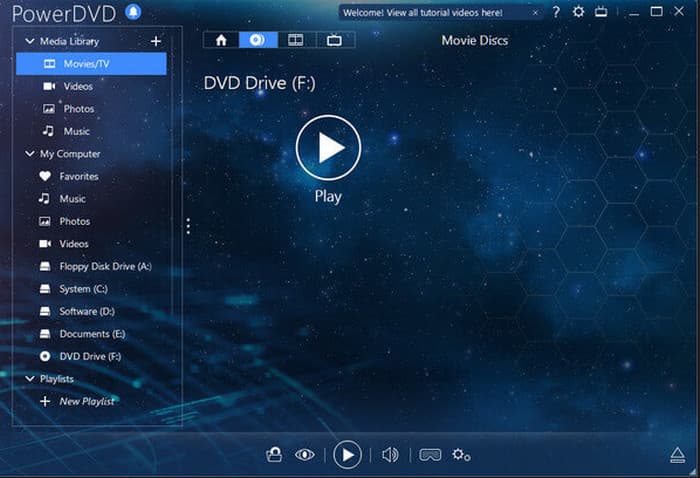Dismiss the welcome tutorial banner
This screenshot has height=478, width=700.
coord(535,13)
